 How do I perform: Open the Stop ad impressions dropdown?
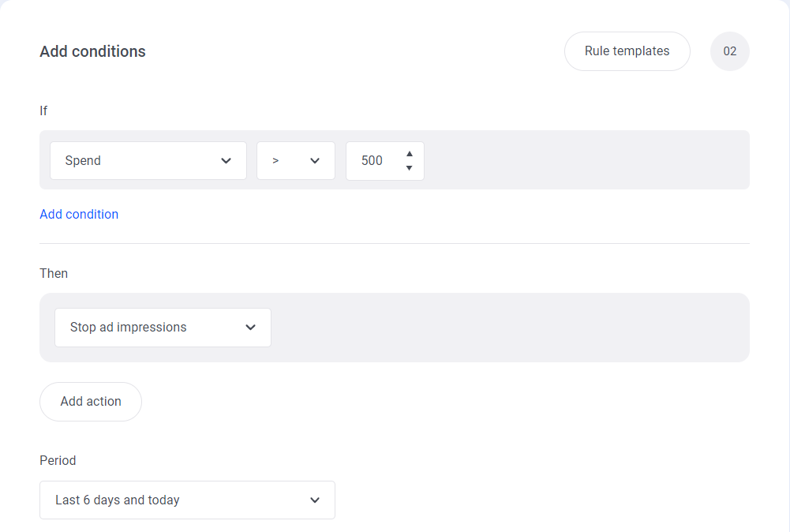point(163,328)
